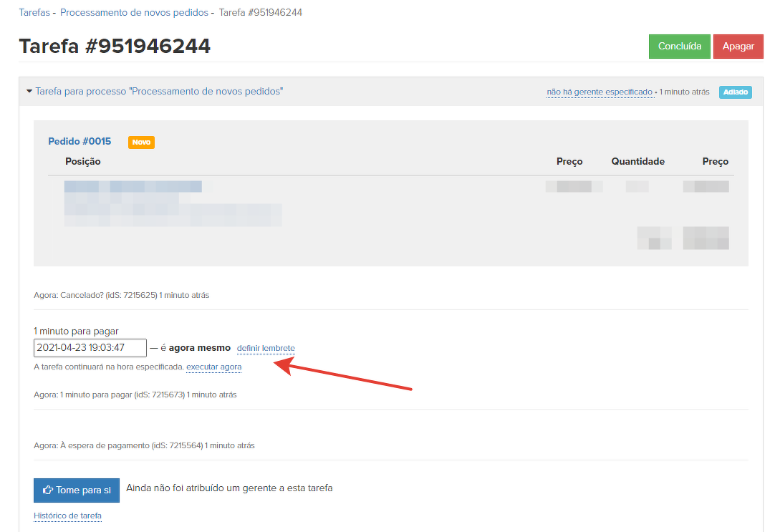Click the orange Novo status badge
775x532 pixels.
(141, 142)
